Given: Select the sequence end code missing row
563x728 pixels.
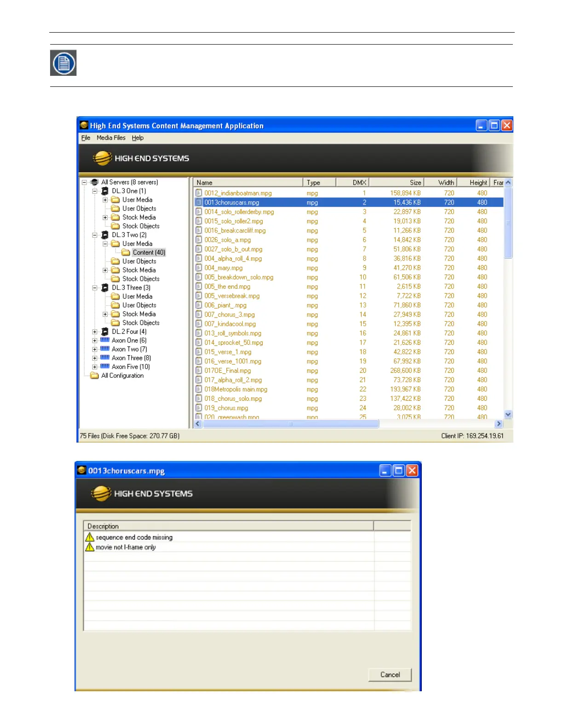Looking at the screenshot, I should click(x=247, y=537).
